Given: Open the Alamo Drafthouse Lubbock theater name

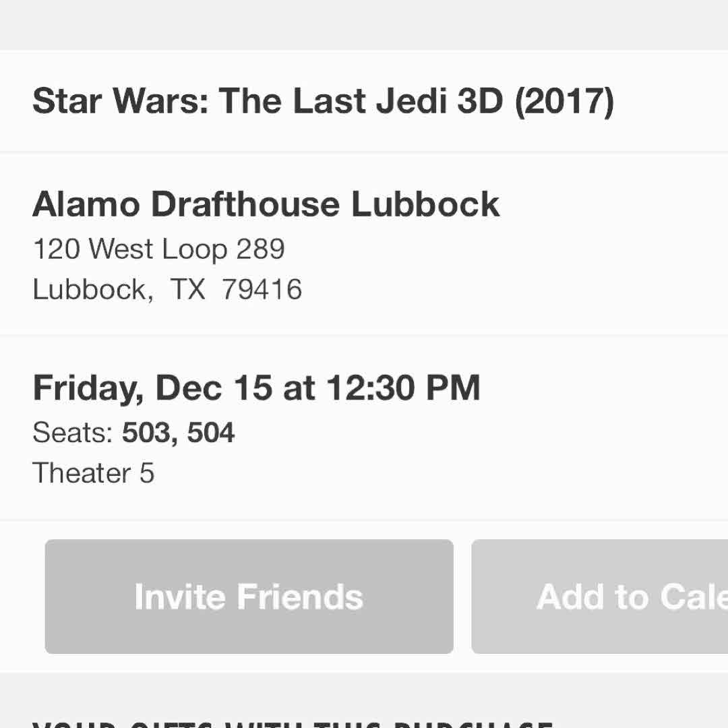Looking at the screenshot, I should coord(266,204).
